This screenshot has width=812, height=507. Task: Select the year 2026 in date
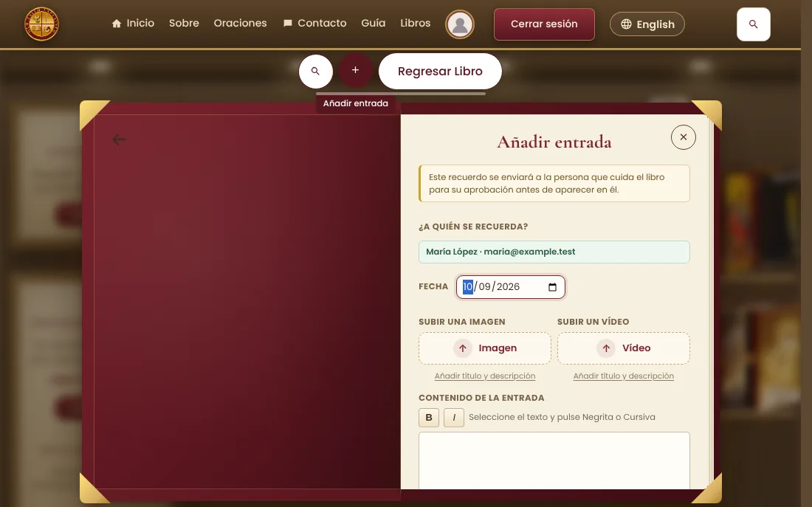508,287
